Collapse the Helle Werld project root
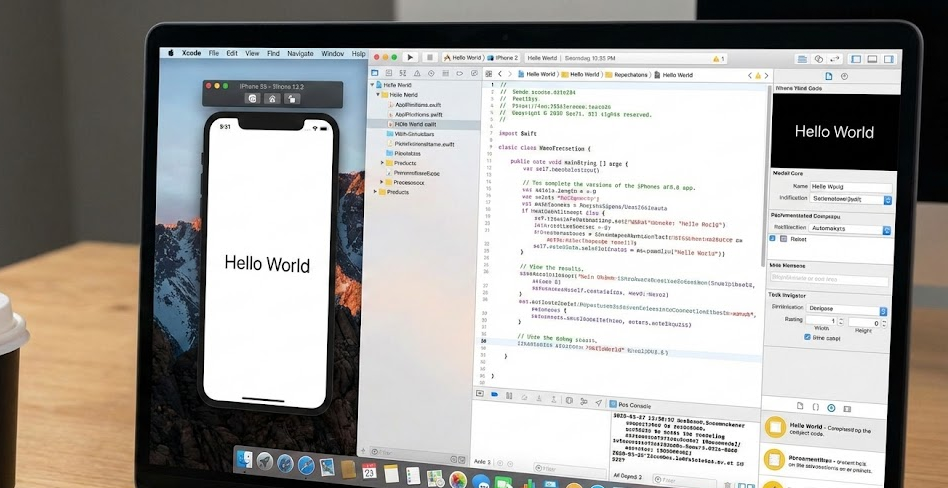 [x=372, y=85]
